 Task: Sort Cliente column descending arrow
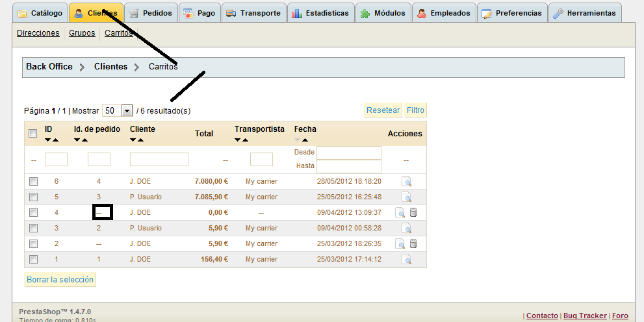[x=133, y=140]
